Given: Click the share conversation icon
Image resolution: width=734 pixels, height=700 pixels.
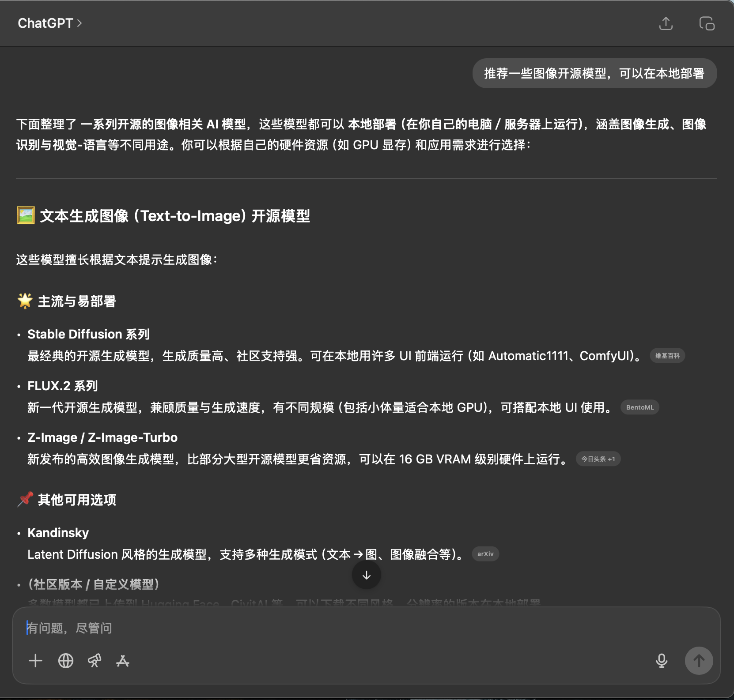Looking at the screenshot, I should tap(666, 23).
